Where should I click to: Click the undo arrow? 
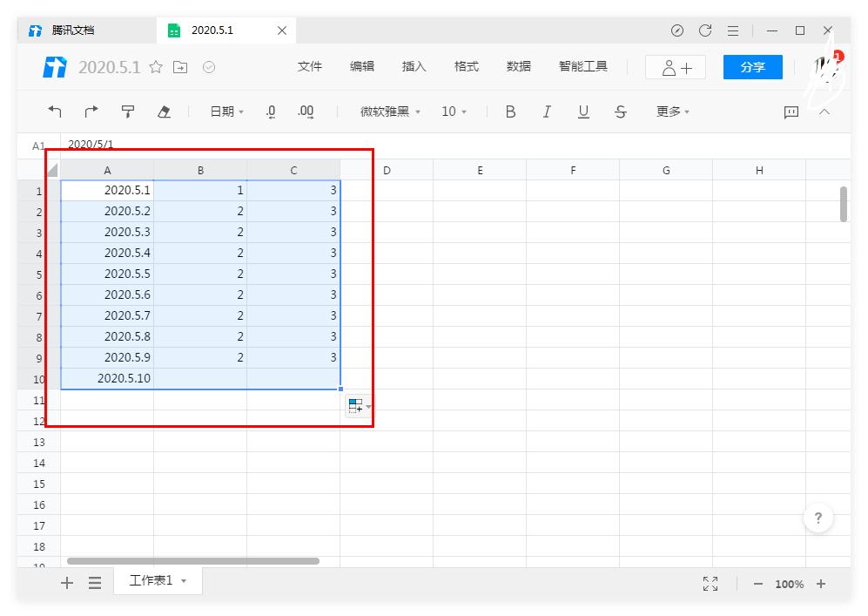click(x=54, y=112)
